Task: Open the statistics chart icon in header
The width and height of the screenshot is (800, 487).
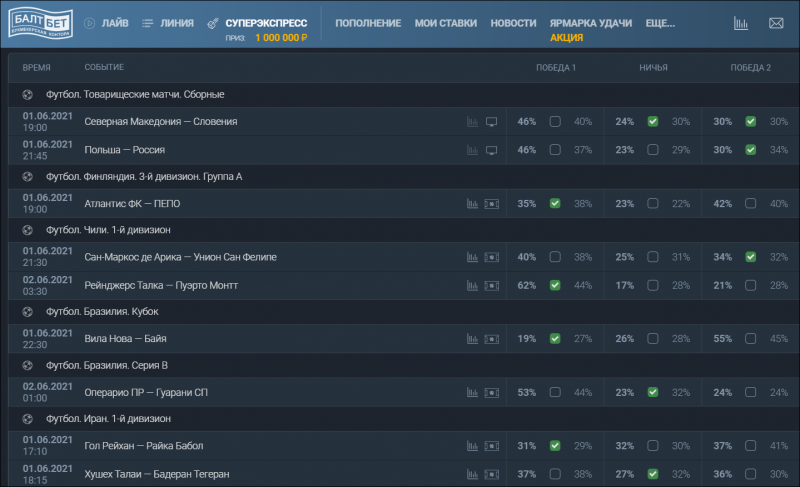Action: click(x=741, y=23)
